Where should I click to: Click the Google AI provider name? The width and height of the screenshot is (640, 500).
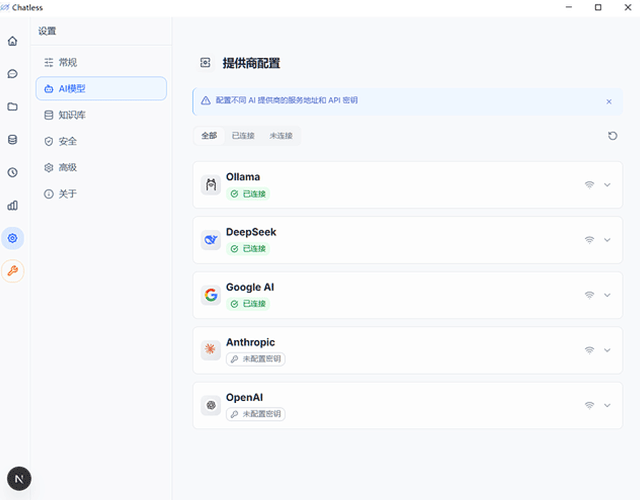[x=250, y=287]
